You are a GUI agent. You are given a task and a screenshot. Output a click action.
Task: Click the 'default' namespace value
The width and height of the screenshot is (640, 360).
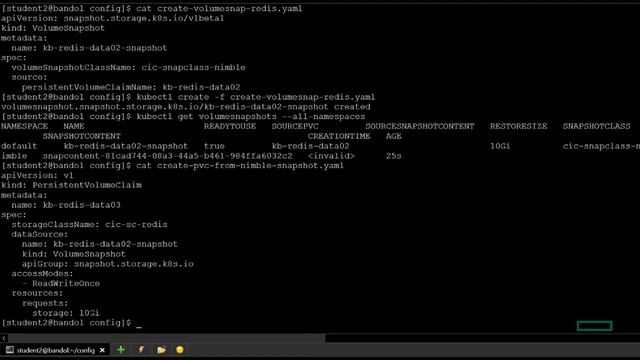[19, 146]
